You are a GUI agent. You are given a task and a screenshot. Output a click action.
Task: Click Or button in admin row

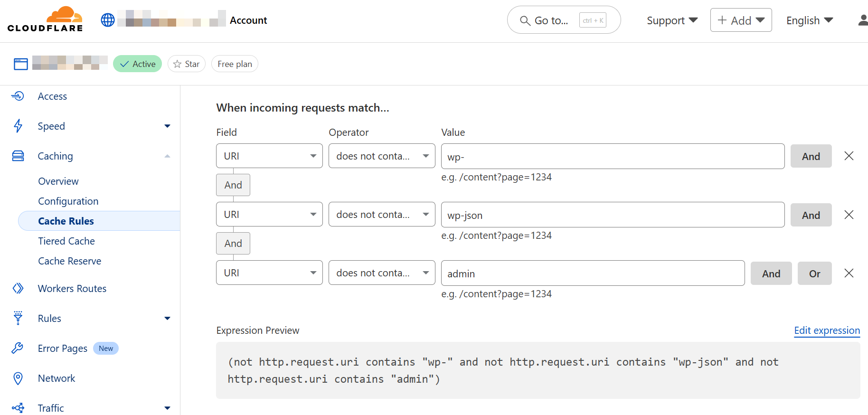[815, 274]
